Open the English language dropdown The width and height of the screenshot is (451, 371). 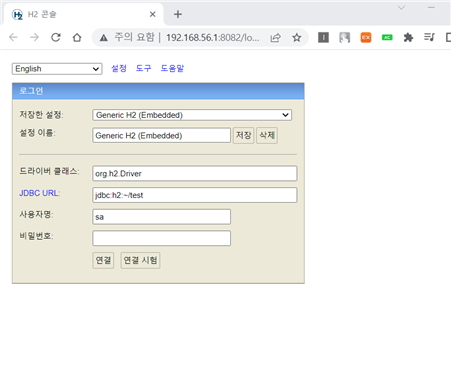point(57,69)
